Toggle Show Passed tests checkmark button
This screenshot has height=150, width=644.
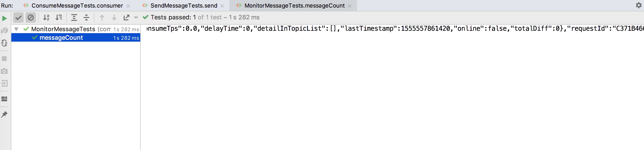coord(18,18)
